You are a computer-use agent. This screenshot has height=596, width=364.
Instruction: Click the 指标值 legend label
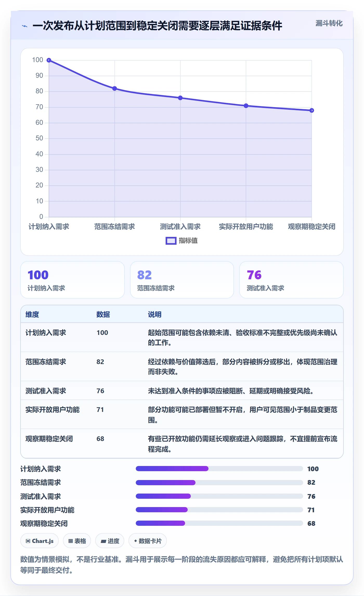tap(188, 241)
